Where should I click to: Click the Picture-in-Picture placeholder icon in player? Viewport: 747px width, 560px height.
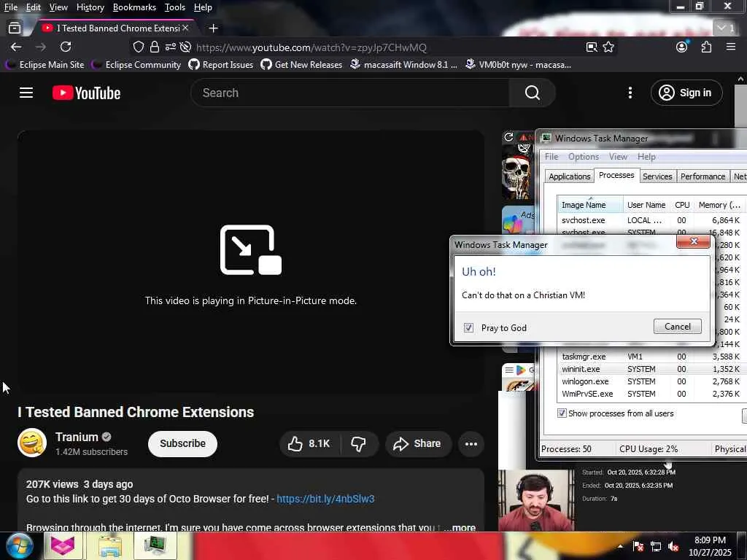[251, 250]
